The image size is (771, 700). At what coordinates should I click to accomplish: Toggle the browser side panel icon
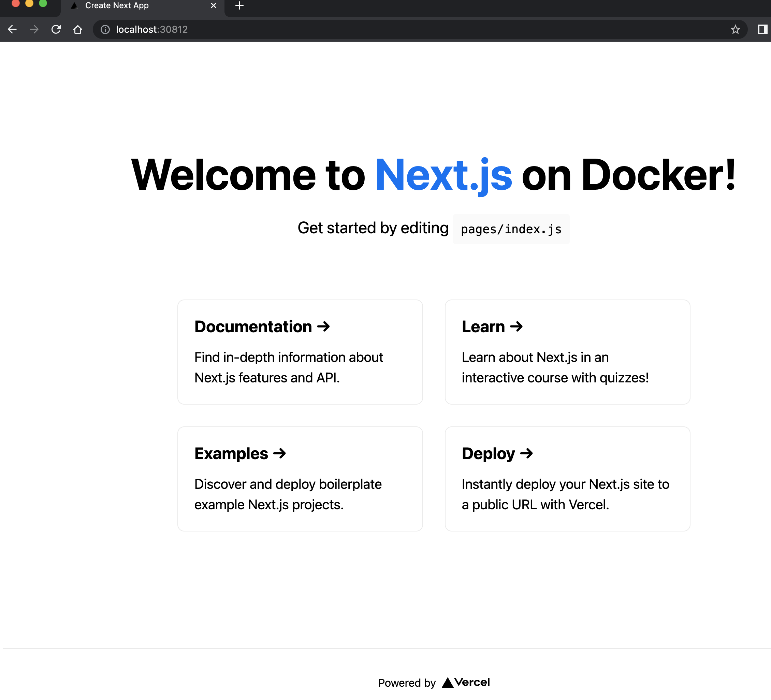click(762, 29)
